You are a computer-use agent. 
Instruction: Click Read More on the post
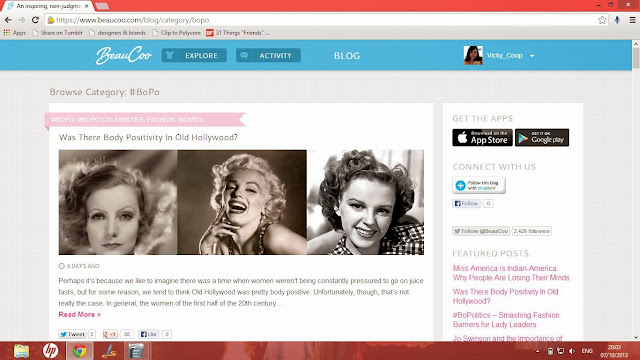click(x=79, y=314)
